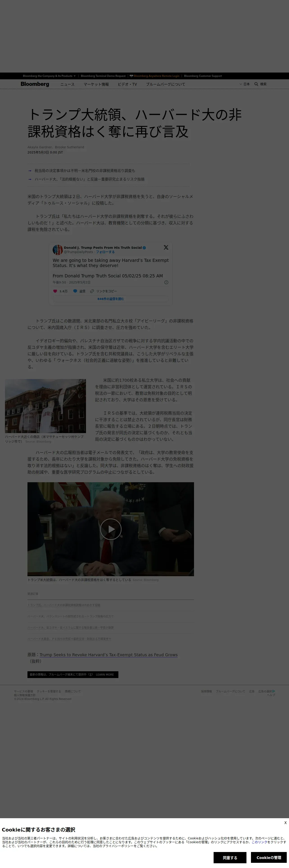This screenshot has height=868, width=289.
Task: Click the heart like icon on tweet
Action: click(55, 291)
